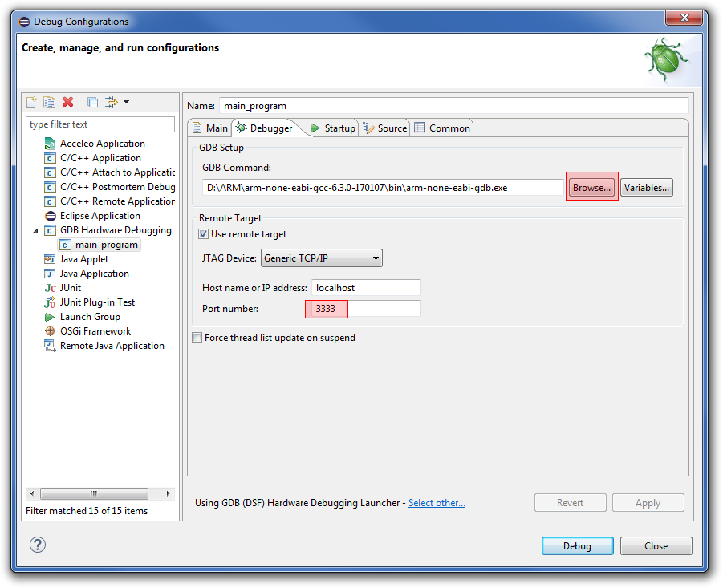The width and height of the screenshot is (723, 588).
Task: Delete selected configuration with red X
Action: [x=68, y=102]
